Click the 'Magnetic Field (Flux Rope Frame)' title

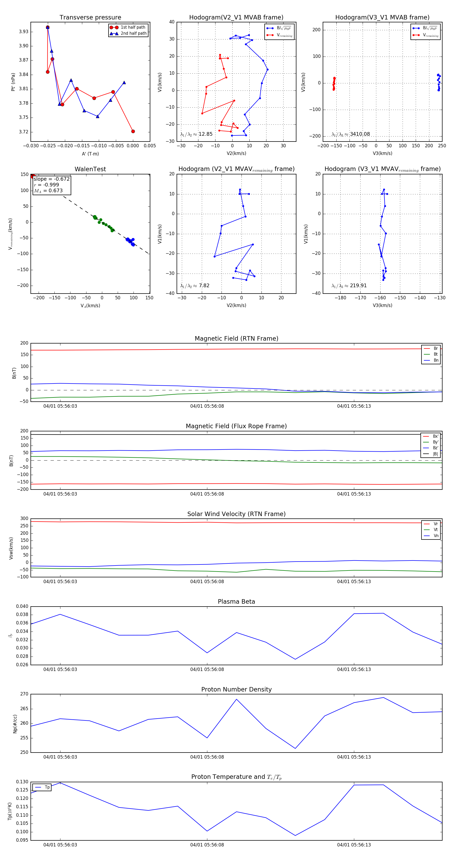(x=236, y=426)
